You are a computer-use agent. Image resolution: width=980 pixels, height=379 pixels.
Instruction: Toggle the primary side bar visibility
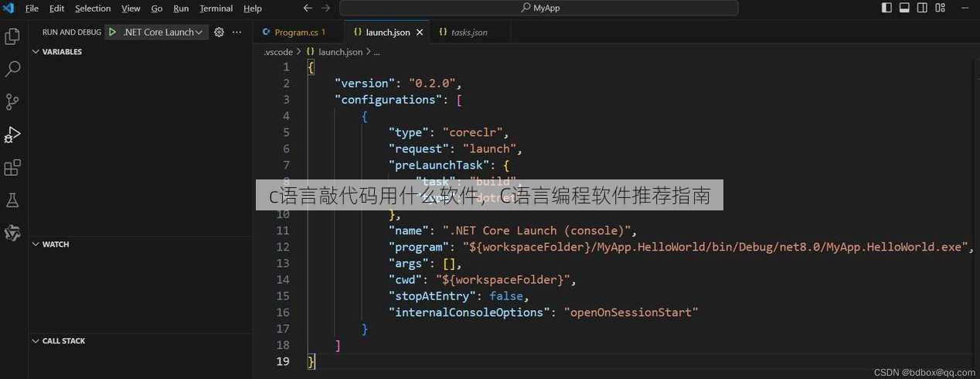(x=886, y=9)
